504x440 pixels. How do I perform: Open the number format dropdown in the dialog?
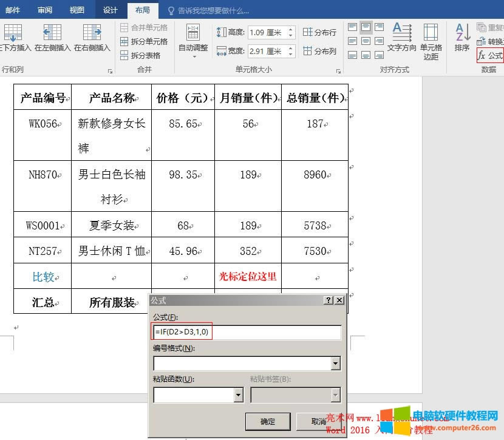pyautogui.click(x=335, y=363)
